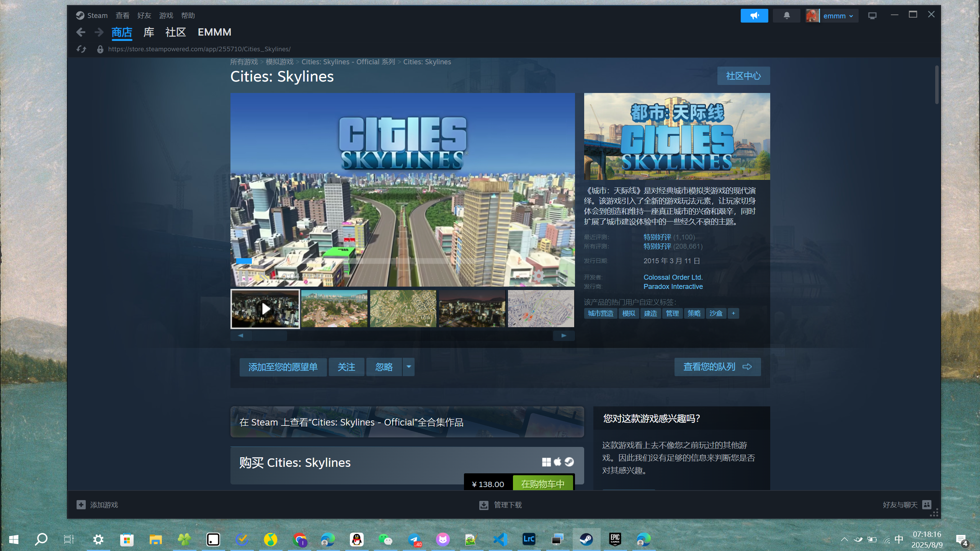Open Lightroom Classic from taskbar
The image size is (980, 551).
tap(529, 540)
